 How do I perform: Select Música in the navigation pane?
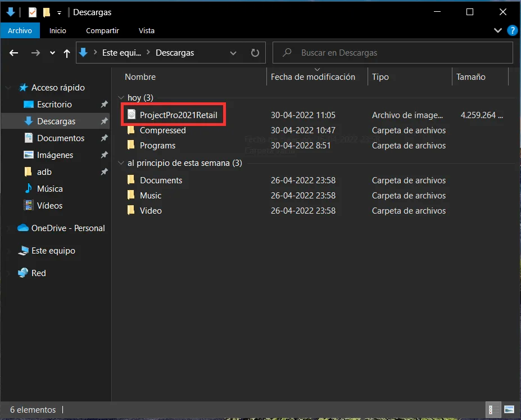50,189
